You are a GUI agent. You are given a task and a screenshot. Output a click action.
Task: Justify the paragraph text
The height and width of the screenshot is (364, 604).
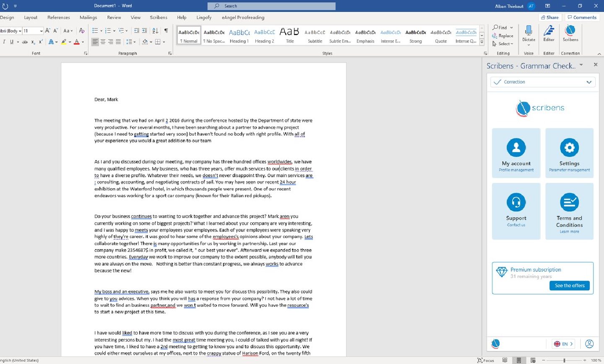pyautogui.click(x=118, y=42)
